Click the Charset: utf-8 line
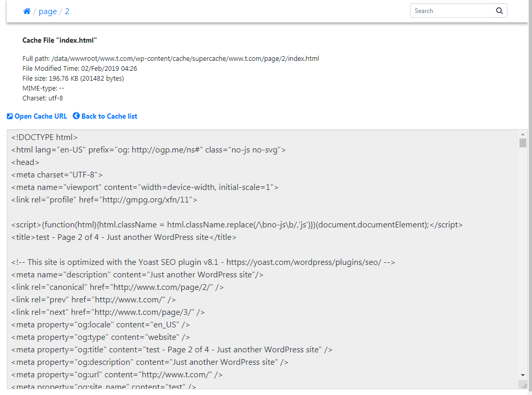 43,98
